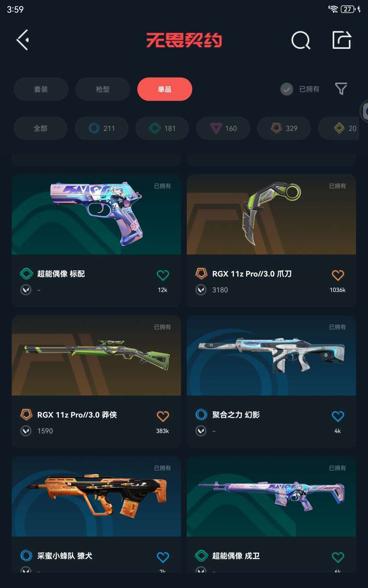The image size is (368, 588).
Task: Favorite 聚合之力 幻影 with the heart icon
Action: point(338,416)
